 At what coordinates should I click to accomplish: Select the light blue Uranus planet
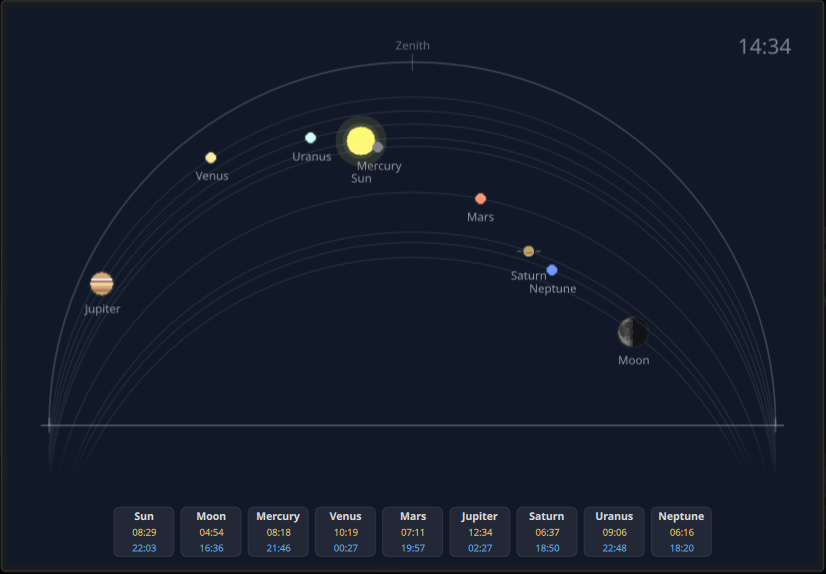click(x=311, y=138)
